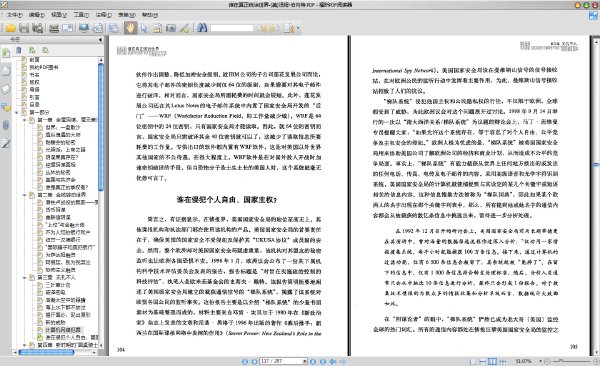Go to the previous page button
The image size is (600, 366).
[x=254, y=361]
